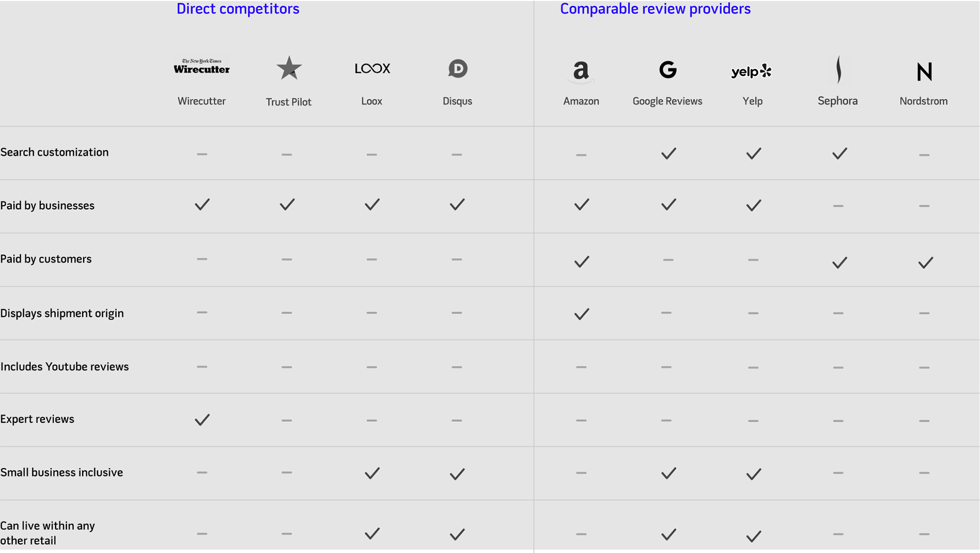Click the Can live within any other retail label

pos(47,533)
